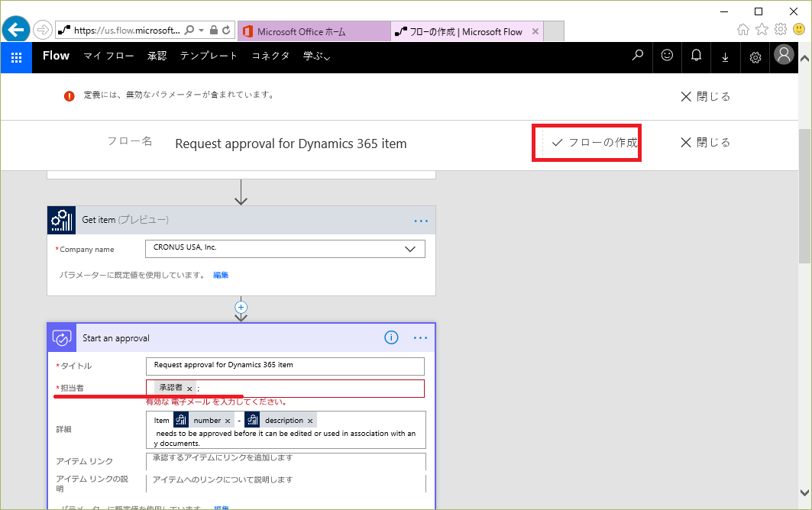Remove the description token from 詳細
The height and width of the screenshot is (510, 812).
310,421
